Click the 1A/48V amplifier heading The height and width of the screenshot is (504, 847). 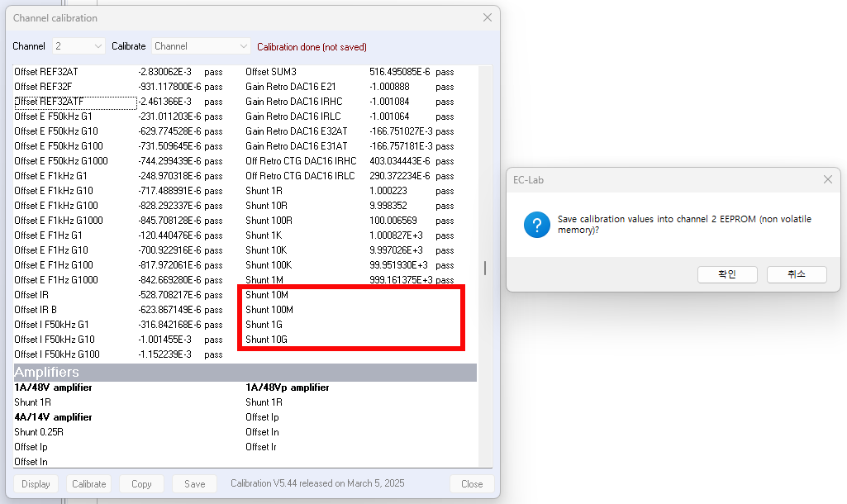click(53, 388)
